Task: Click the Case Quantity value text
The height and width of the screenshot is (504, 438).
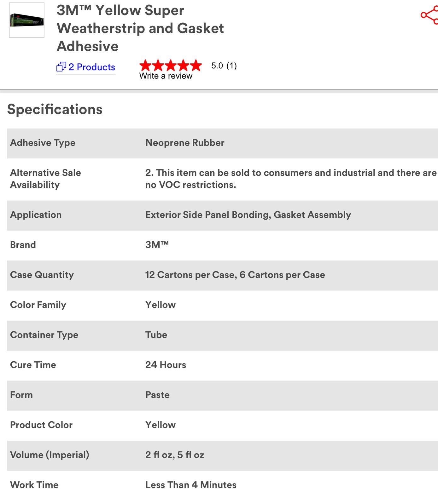Action: 235,275
